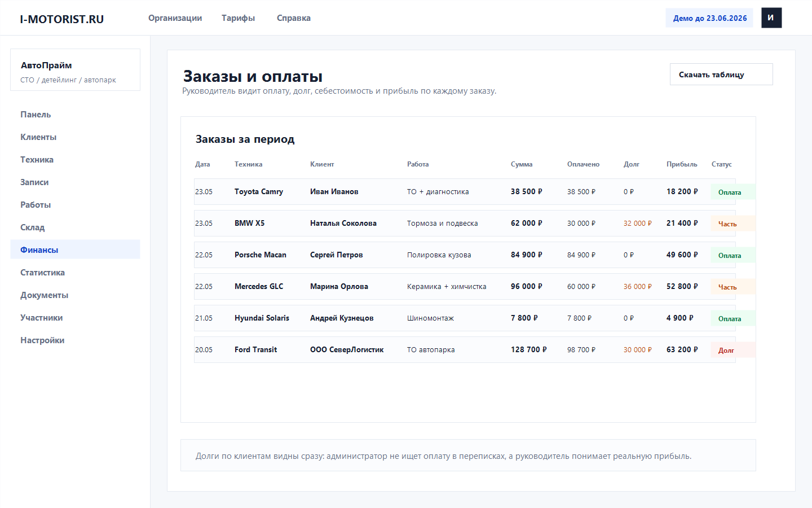Click the Долг column header
The image size is (812, 508).
632,164
